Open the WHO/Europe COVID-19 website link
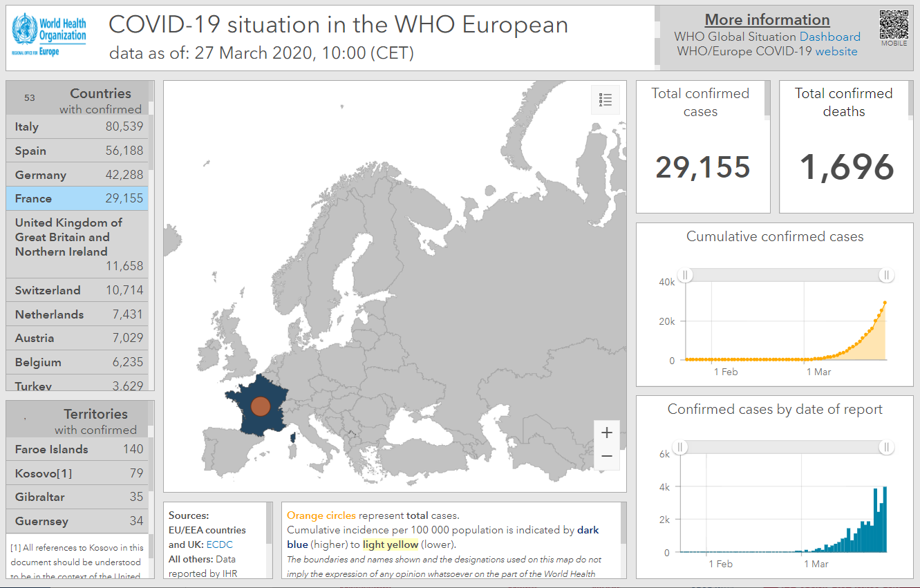 pos(836,51)
